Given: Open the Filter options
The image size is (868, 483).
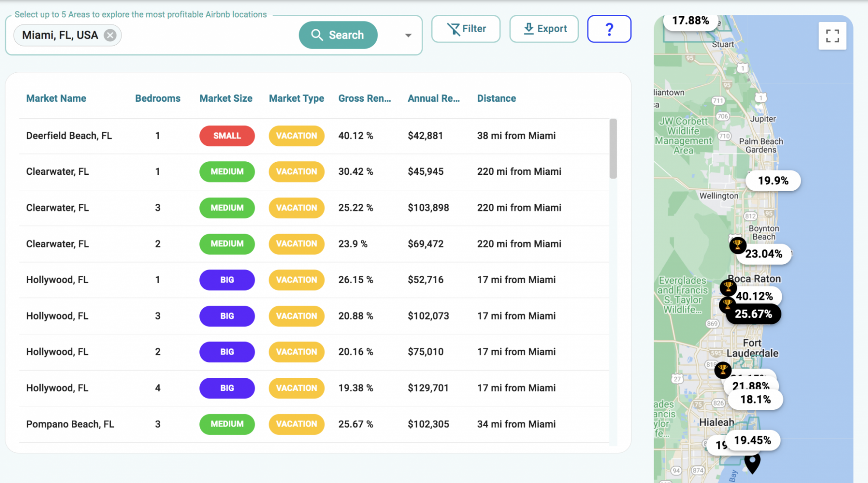Looking at the screenshot, I should tap(466, 29).
